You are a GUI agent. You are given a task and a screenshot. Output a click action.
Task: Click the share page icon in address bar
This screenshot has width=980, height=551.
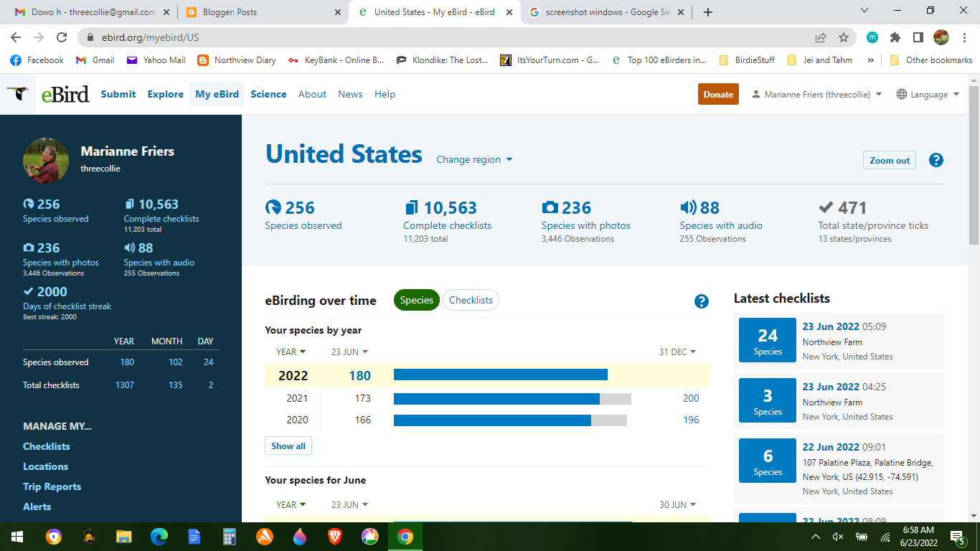821,37
